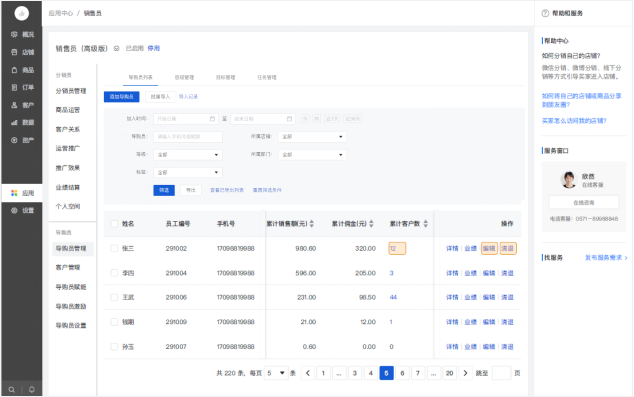Click the blue 筛选 filter button
Image resolution: width=634 pixels, height=397 pixels.
[164, 190]
